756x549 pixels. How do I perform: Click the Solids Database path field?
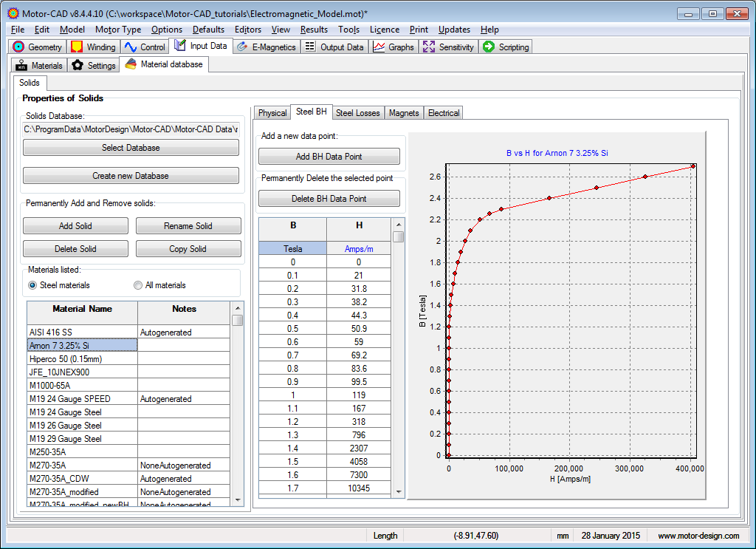point(131,129)
